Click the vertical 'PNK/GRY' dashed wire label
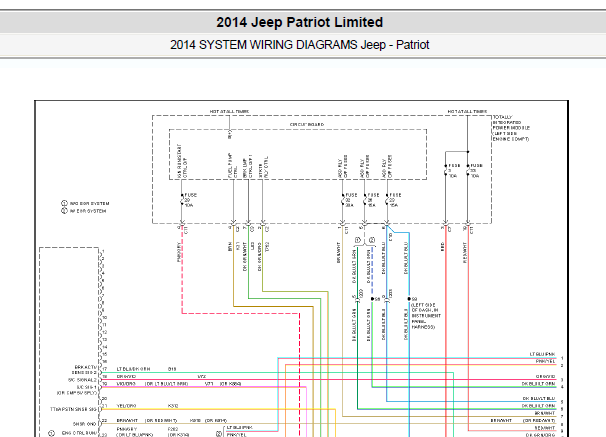 pos(179,252)
